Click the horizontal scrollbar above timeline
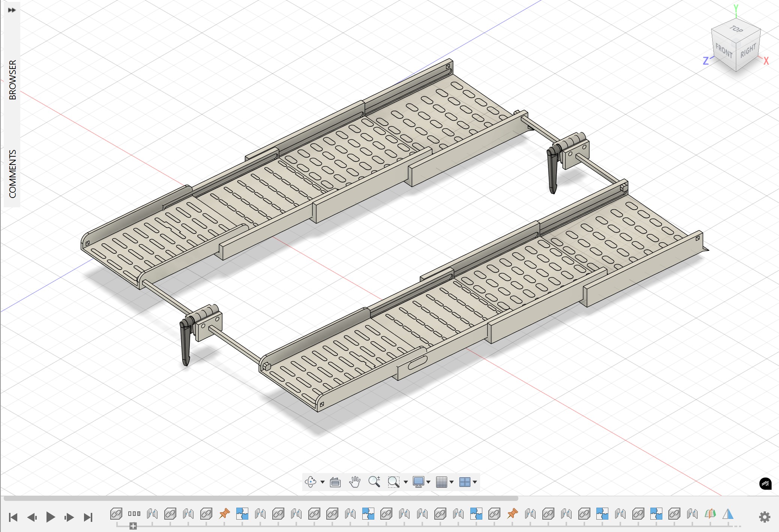779x532 pixels. tap(261, 498)
